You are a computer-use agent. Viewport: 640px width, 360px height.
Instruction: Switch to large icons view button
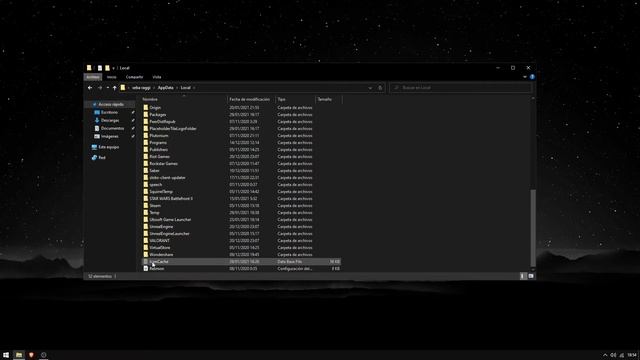tap(531, 276)
